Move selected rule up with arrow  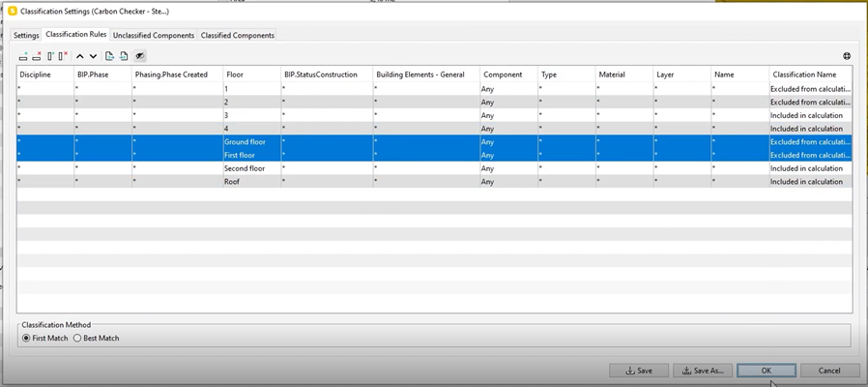(80, 56)
